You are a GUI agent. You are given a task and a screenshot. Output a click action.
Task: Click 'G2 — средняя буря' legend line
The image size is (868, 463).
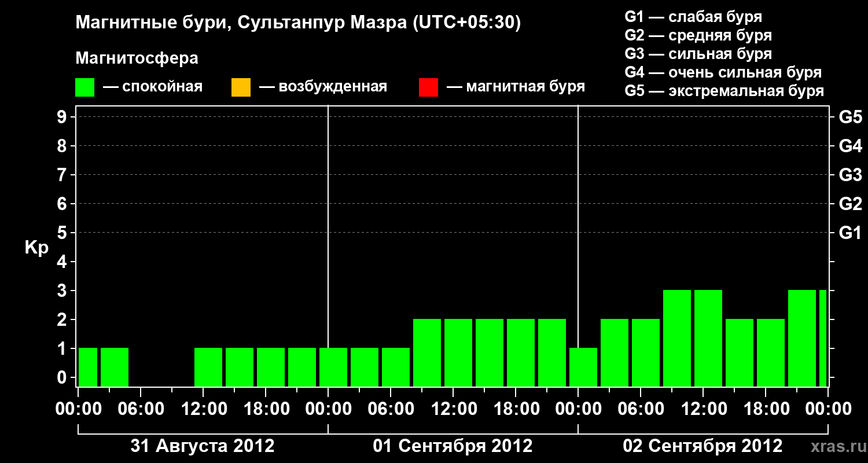coord(698,35)
